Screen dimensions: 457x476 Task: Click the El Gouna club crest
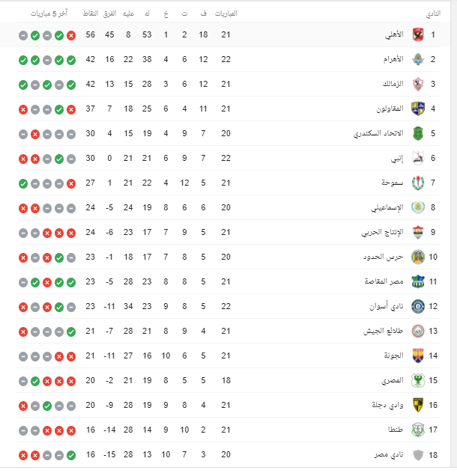click(418, 356)
